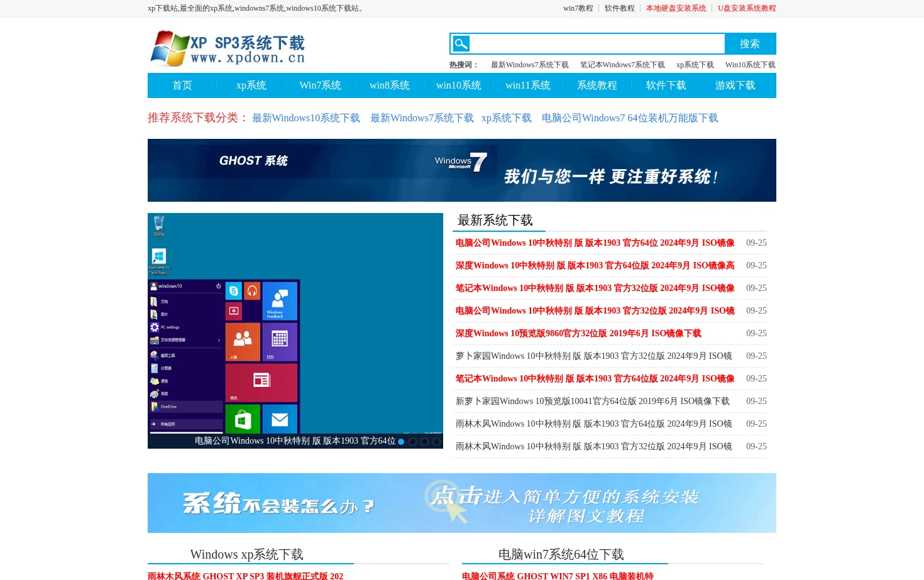The height and width of the screenshot is (580, 924).
Task: Open 雨林木风Windows 10中秋特别版 官方32位版 link
Action: 594,446
